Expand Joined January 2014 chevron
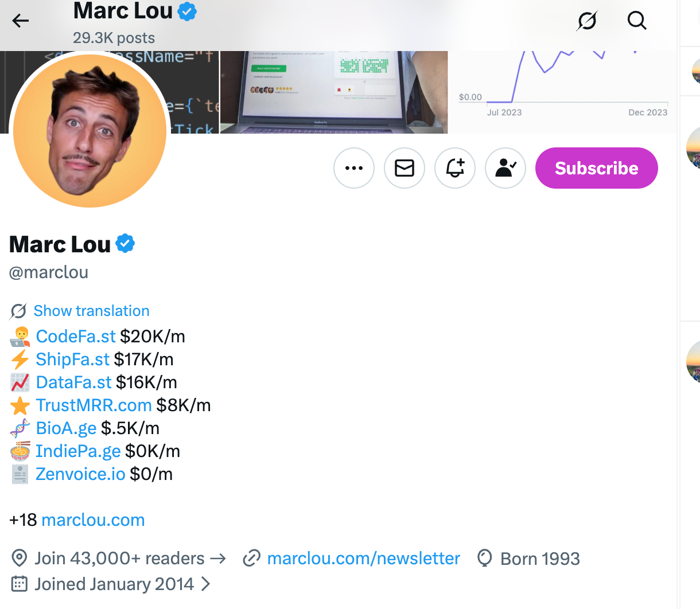The height and width of the screenshot is (609, 700). tap(205, 584)
